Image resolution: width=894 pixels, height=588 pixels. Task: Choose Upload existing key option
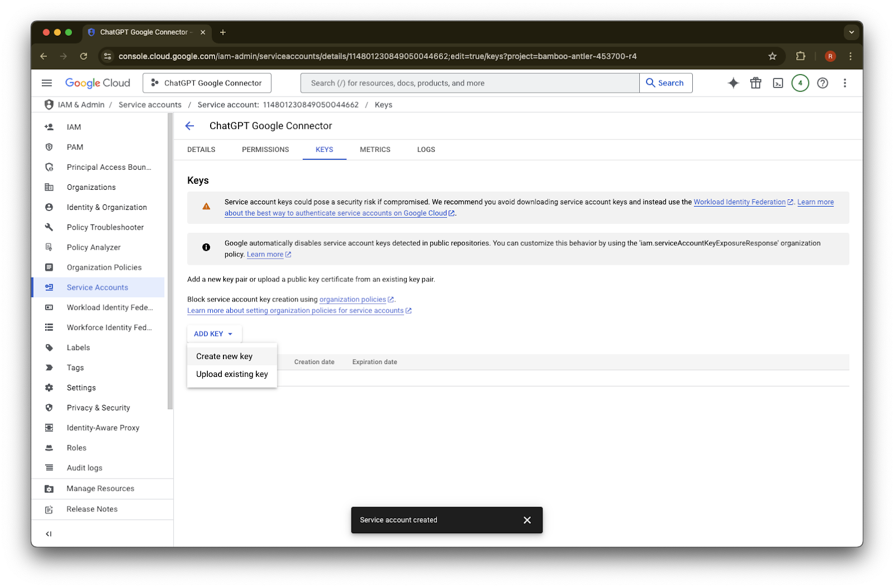pos(232,374)
